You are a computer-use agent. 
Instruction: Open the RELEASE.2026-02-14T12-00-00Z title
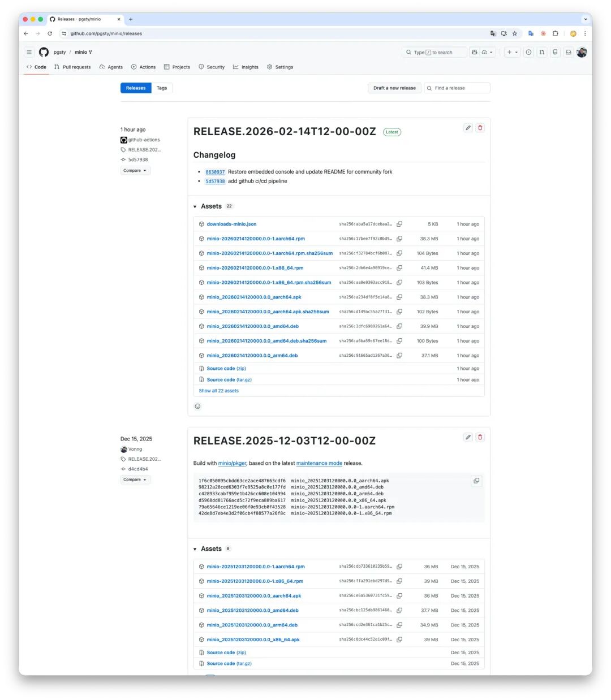point(285,131)
